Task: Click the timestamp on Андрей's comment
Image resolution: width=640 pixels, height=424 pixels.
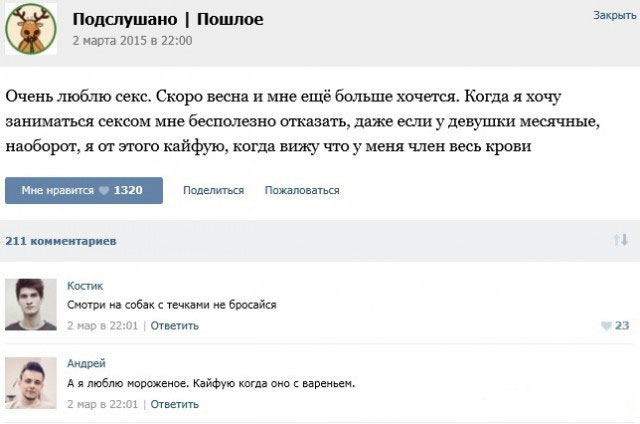Action: point(104,404)
